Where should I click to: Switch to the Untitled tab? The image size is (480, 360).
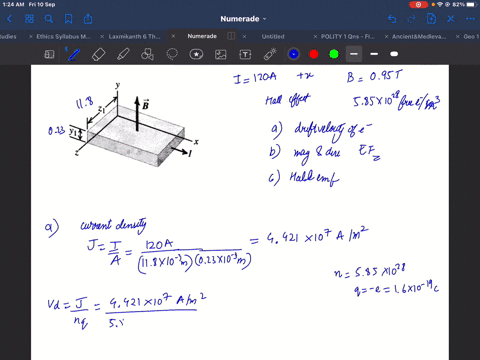pos(273,36)
